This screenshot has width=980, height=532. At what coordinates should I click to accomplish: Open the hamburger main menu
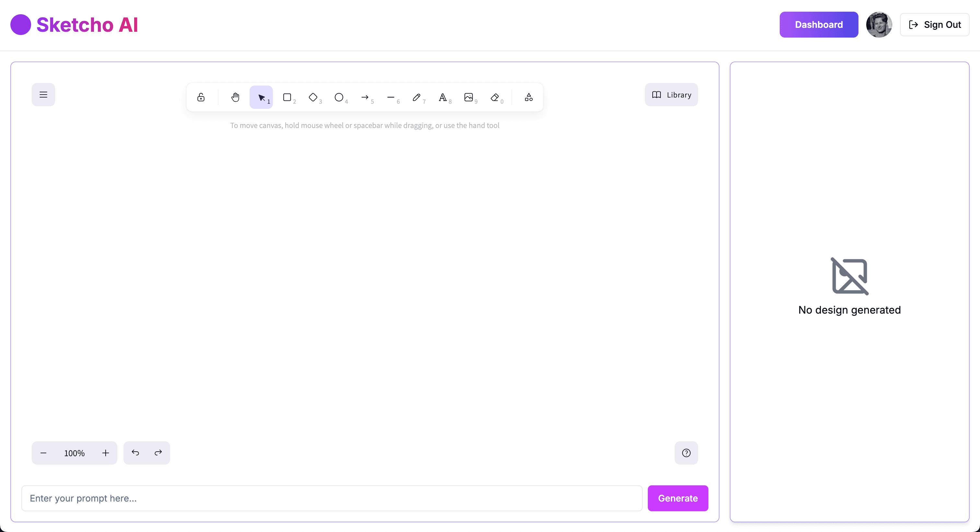[43, 95]
